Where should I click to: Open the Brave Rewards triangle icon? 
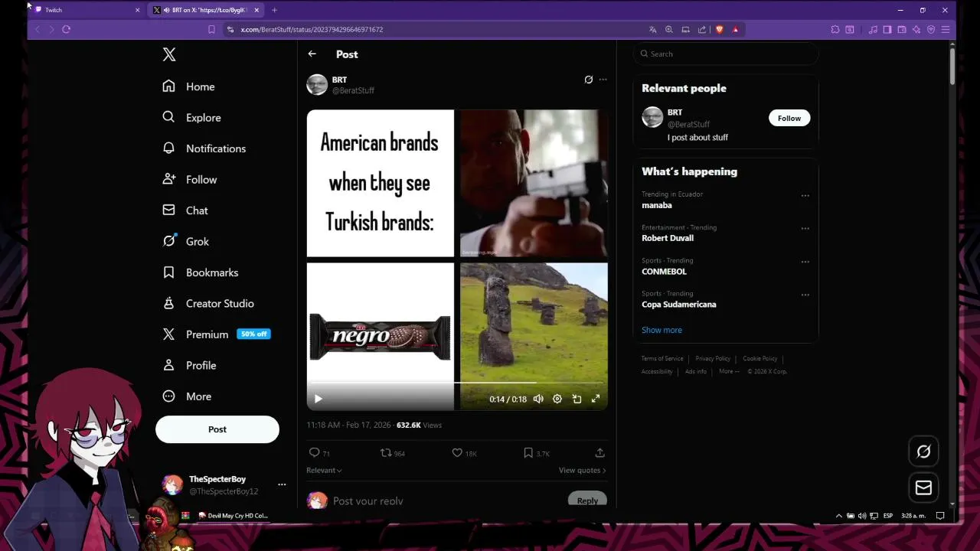click(x=736, y=29)
